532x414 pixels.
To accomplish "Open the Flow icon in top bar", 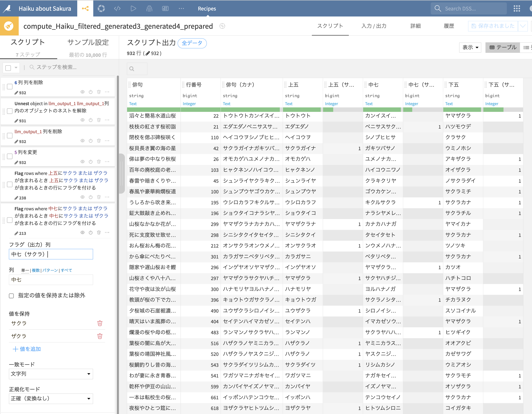I will 85,8.
